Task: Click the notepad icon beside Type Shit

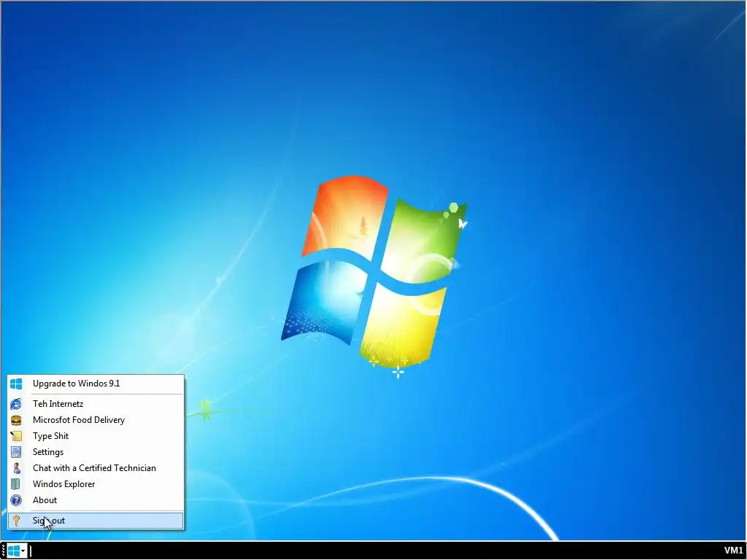Action: pyautogui.click(x=16, y=436)
